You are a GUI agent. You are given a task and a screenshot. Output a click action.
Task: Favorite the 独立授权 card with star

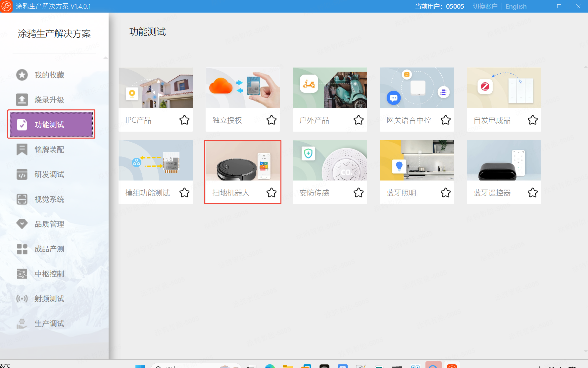pyautogui.click(x=271, y=120)
